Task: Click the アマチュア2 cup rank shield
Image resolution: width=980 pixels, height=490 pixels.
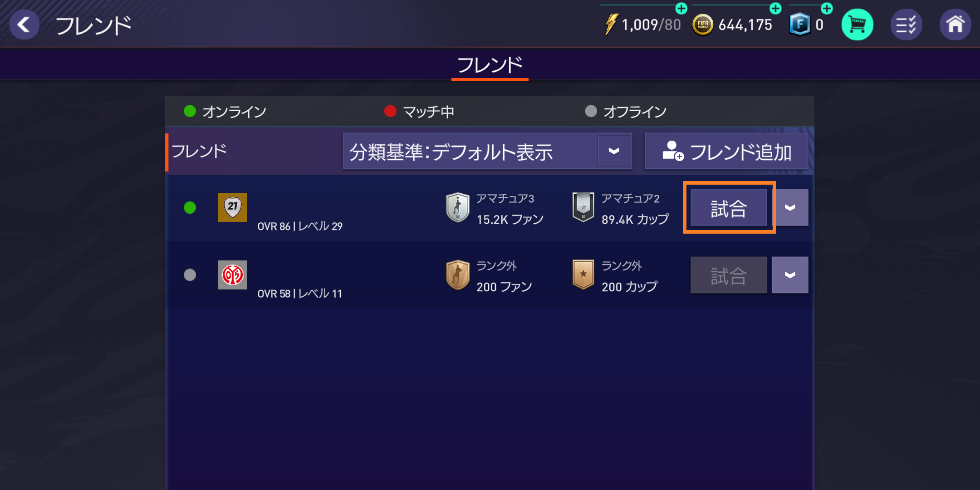Action: [x=583, y=207]
